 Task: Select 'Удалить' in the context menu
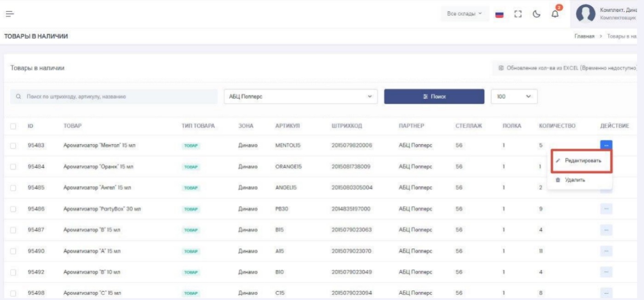pos(575,180)
